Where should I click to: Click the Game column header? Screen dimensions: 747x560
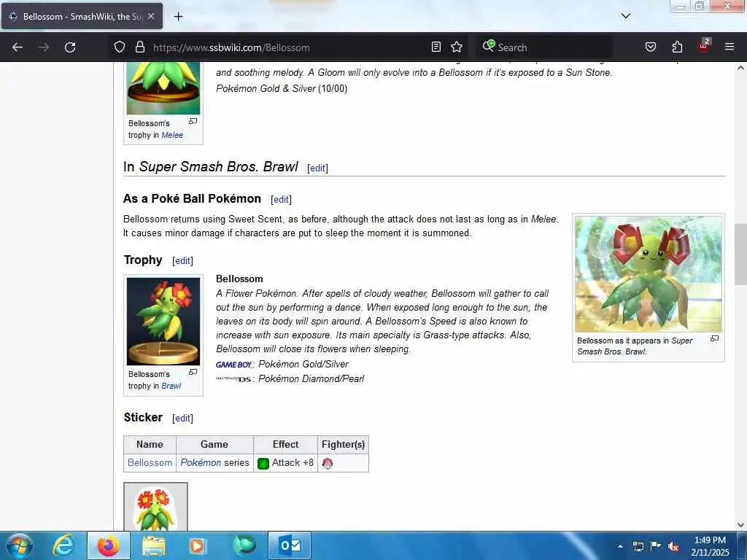point(214,445)
